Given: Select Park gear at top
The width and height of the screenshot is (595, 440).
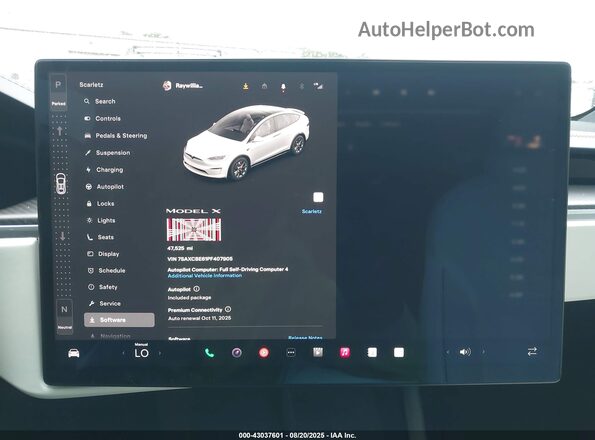Looking at the screenshot, I should 58,85.
